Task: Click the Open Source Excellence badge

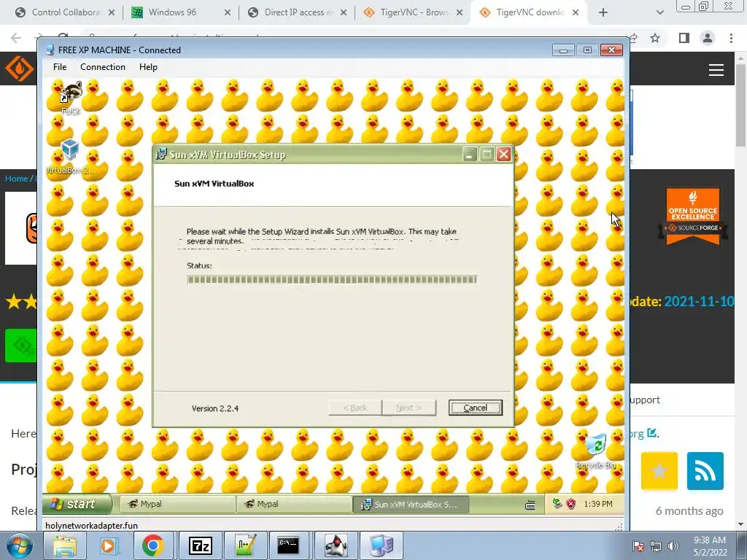Action: pyautogui.click(x=693, y=216)
